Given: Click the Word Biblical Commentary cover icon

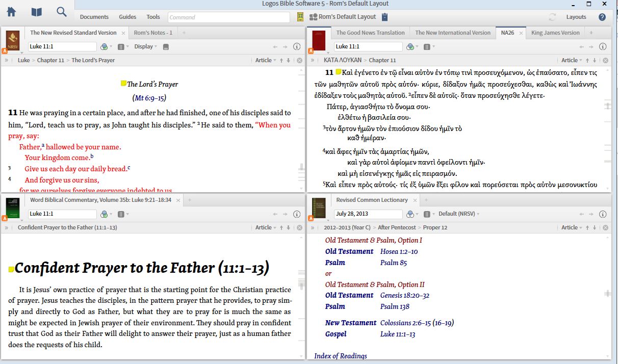Looking at the screenshot, I should click(x=13, y=207).
